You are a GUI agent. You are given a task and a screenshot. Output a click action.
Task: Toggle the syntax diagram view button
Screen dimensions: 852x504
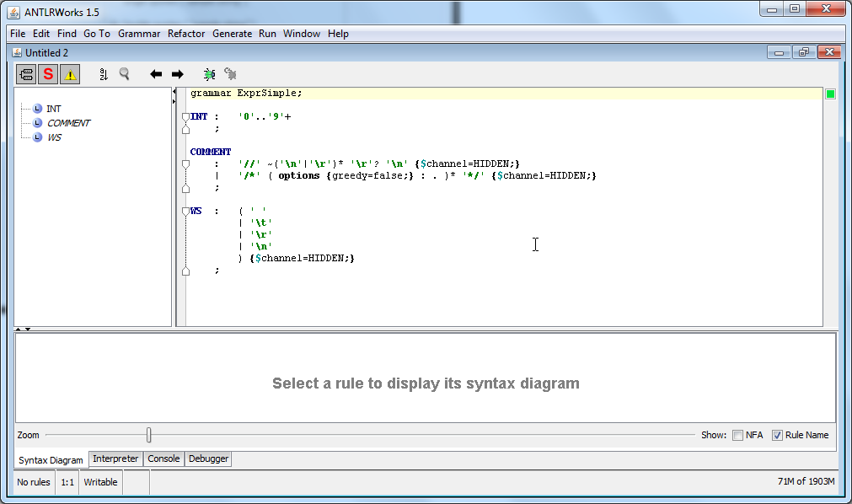(x=26, y=74)
